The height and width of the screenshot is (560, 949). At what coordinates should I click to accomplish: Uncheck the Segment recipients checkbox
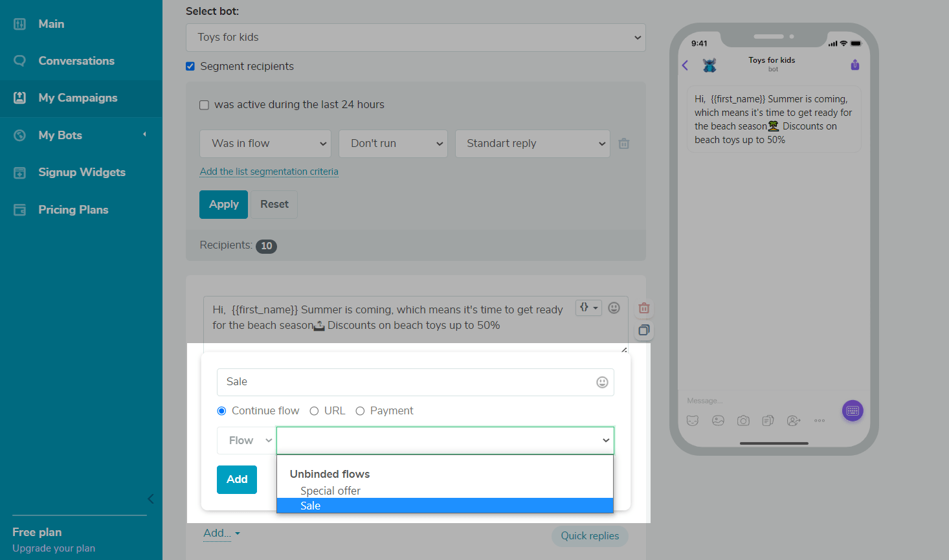pyautogui.click(x=190, y=66)
